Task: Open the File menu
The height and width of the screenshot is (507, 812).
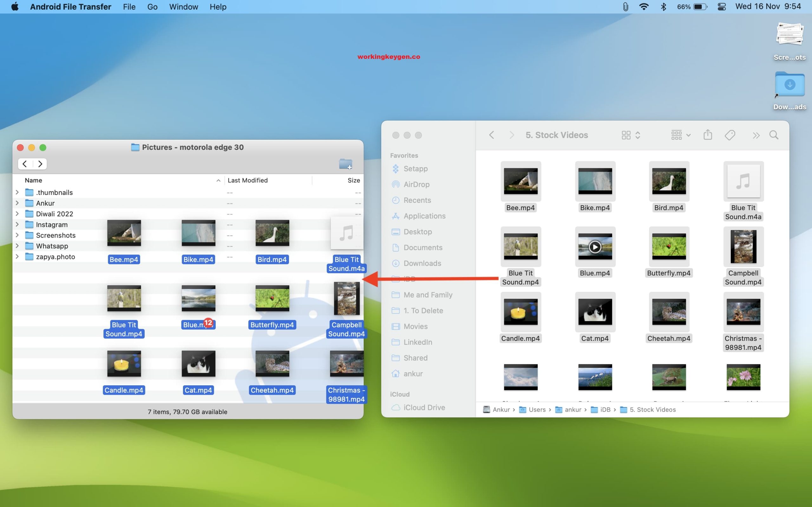Action: 129,6
